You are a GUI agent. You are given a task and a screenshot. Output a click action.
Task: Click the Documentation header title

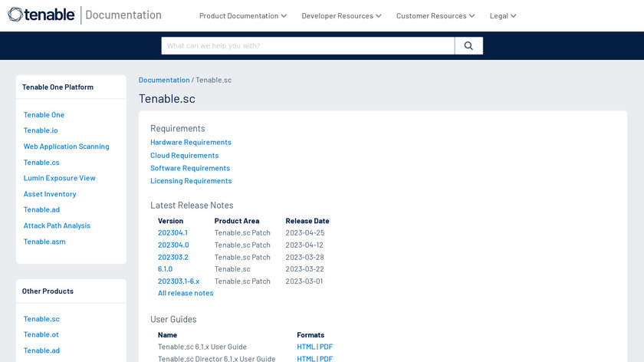pyautogui.click(x=123, y=15)
